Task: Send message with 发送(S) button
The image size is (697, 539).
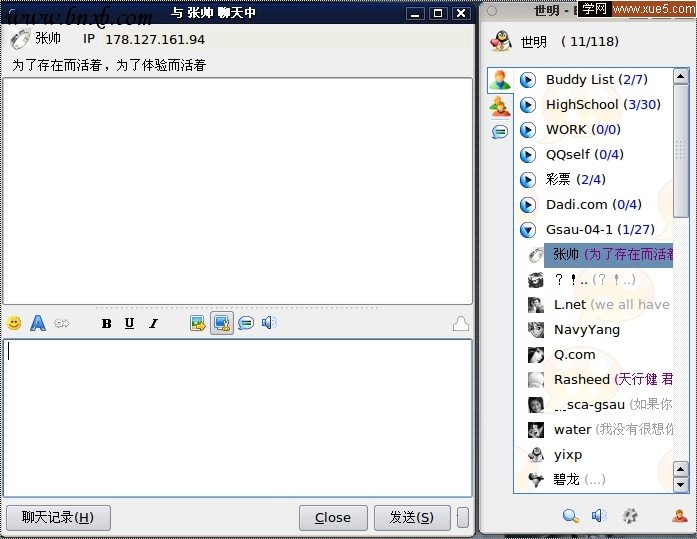Action: [x=412, y=518]
